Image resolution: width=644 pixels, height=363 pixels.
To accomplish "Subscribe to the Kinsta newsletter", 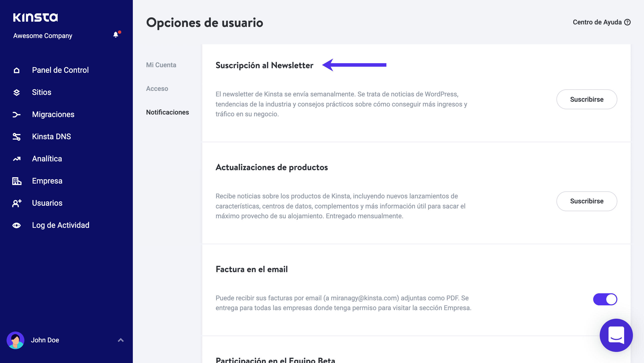I will [x=587, y=99].
